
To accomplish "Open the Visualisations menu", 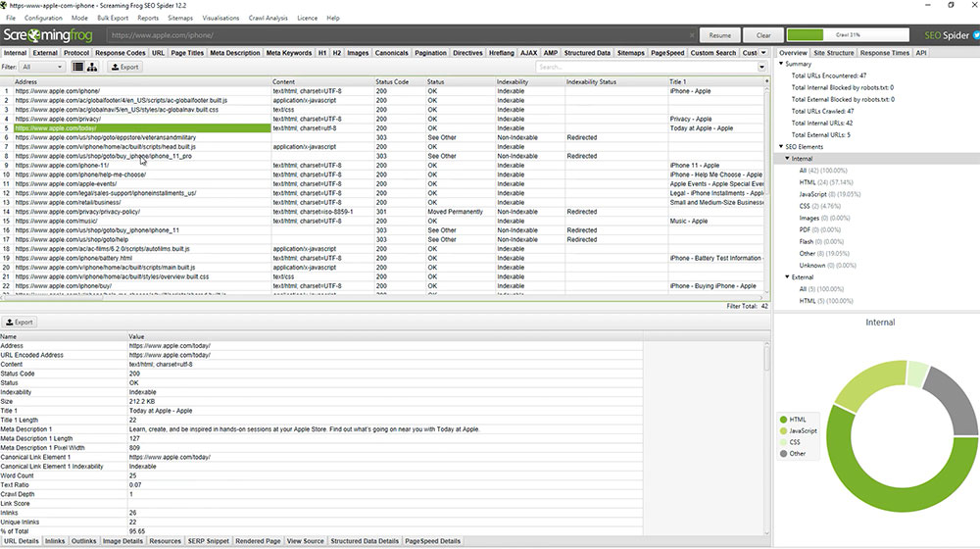I will [220, 18].
